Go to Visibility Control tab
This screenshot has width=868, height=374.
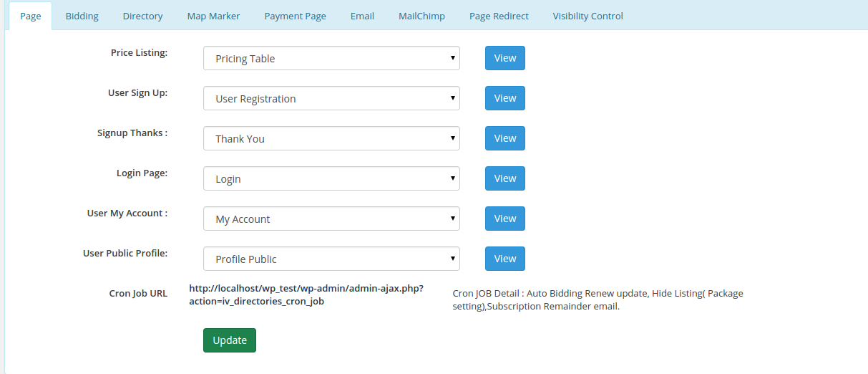click(x=587, y=16)
